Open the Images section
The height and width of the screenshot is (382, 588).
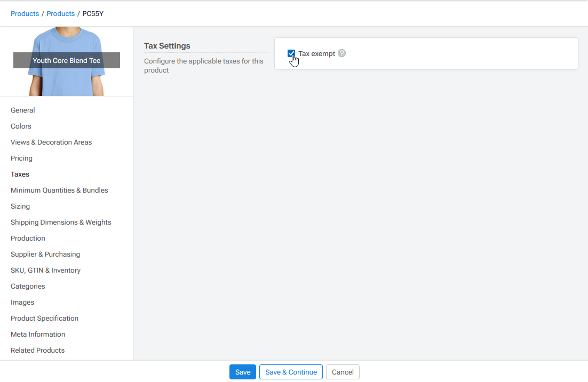[x=22, y=302]
